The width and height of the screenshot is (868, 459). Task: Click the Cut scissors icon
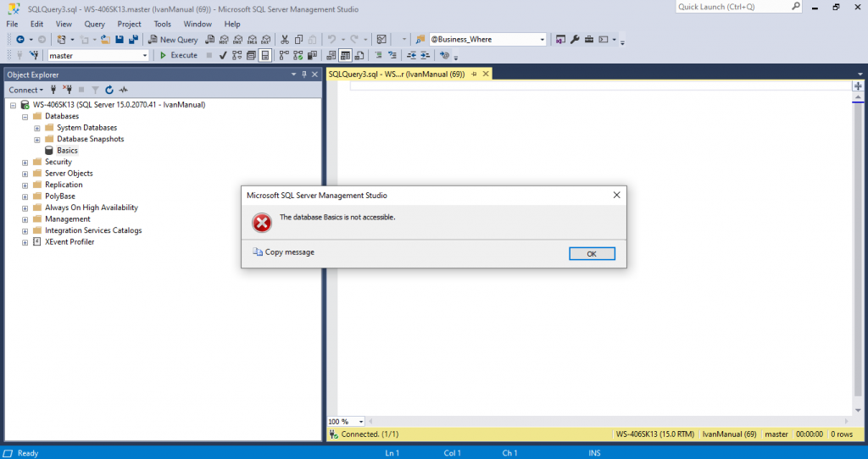(285, 39)
